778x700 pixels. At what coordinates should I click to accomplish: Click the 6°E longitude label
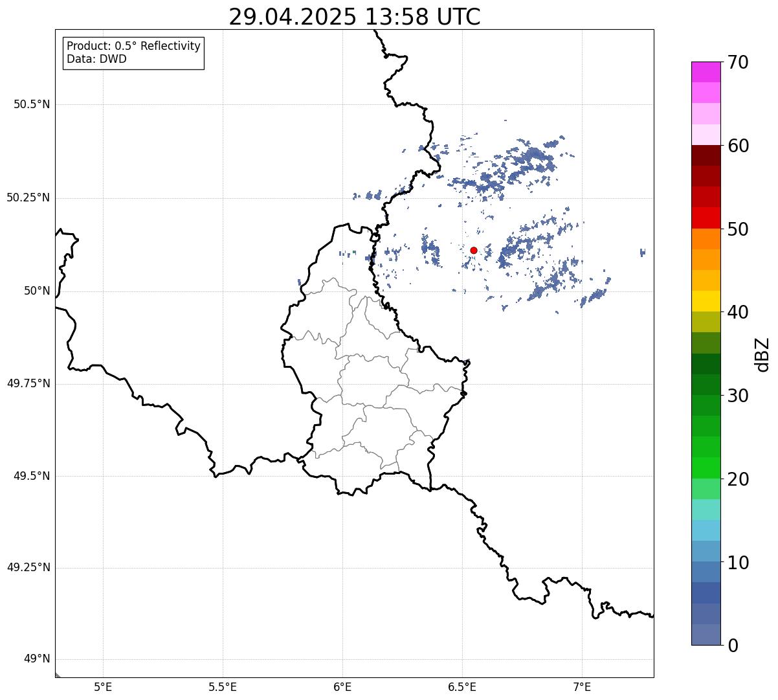[x=342, y=687]
